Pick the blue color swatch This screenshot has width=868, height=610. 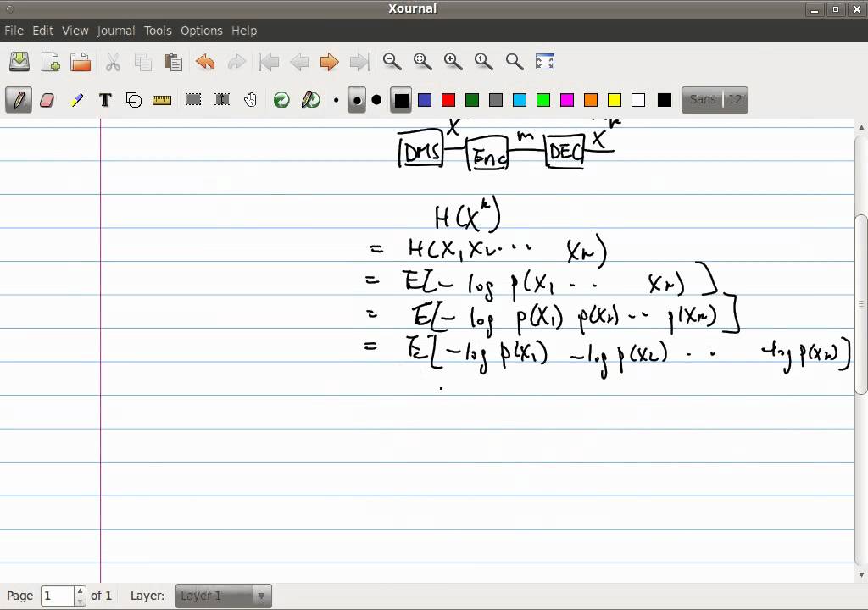pyautogui.click(x=425, y=100)
